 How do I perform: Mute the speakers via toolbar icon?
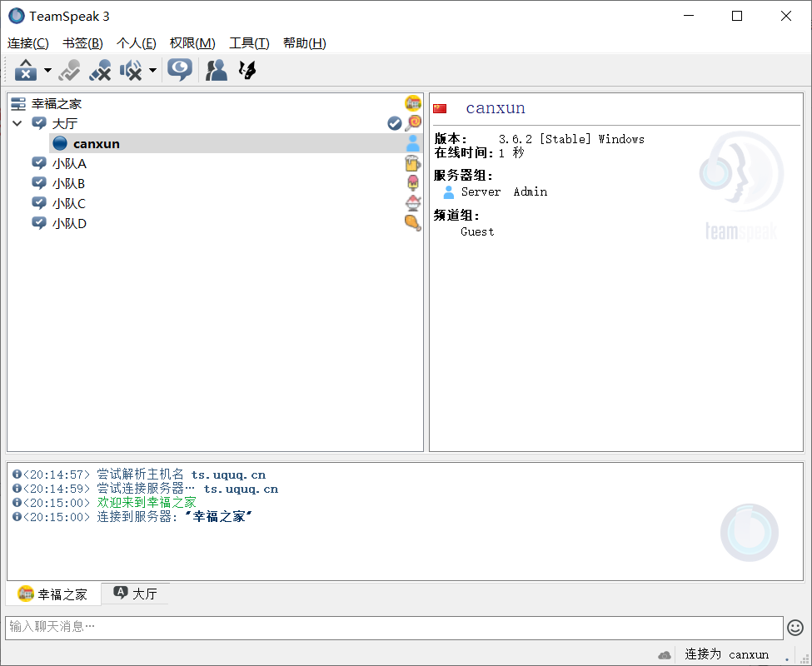coord(131,70)
